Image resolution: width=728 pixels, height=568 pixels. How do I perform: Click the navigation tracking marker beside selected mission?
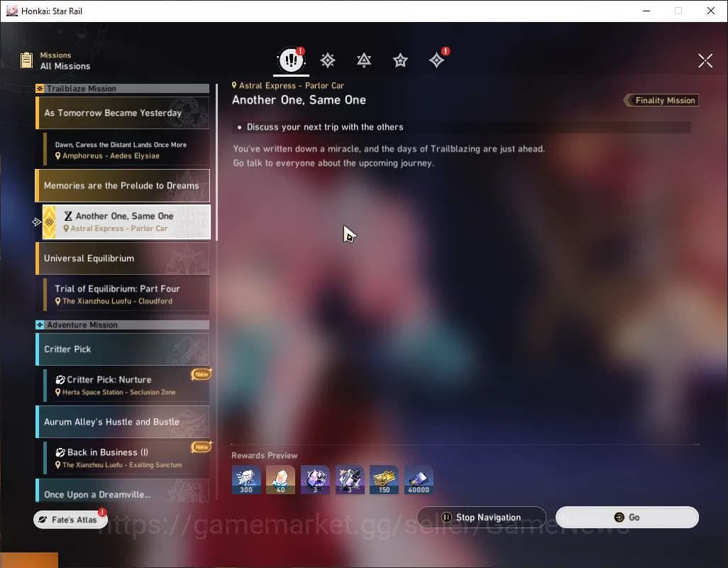click(37, 222)
